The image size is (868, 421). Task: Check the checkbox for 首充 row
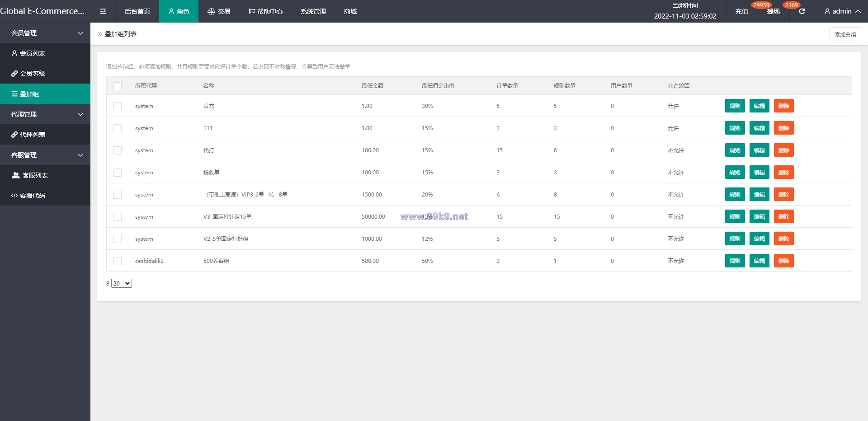pos(118,106)
